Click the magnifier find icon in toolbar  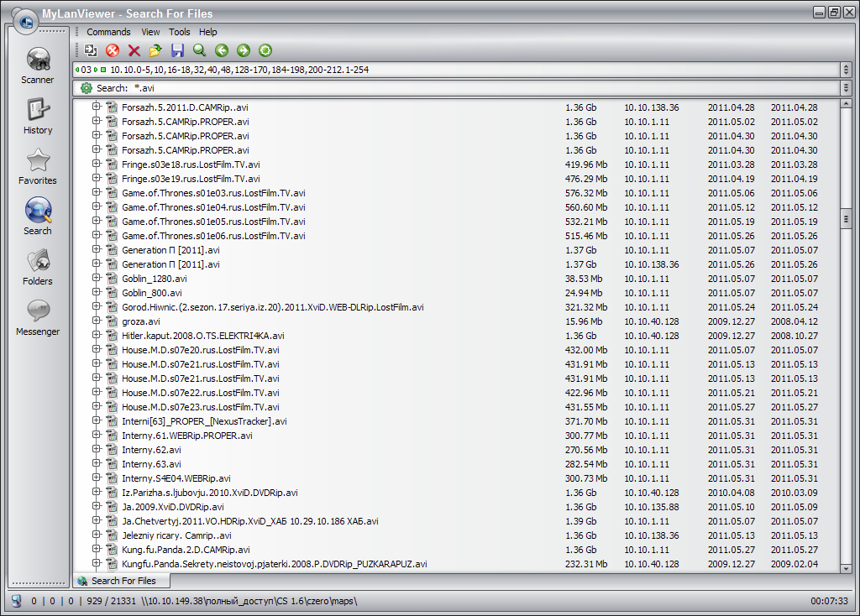[199, 51]
